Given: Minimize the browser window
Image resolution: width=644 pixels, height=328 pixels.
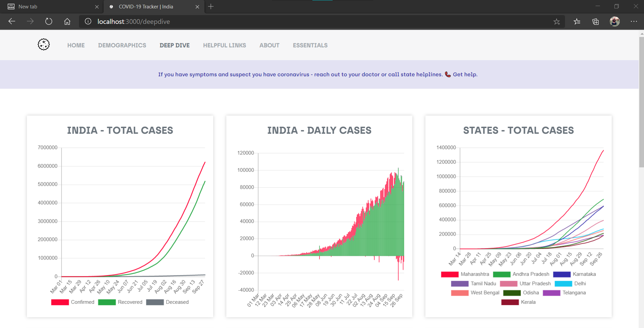Looking at the screenshot, I should tap(598, 6).
